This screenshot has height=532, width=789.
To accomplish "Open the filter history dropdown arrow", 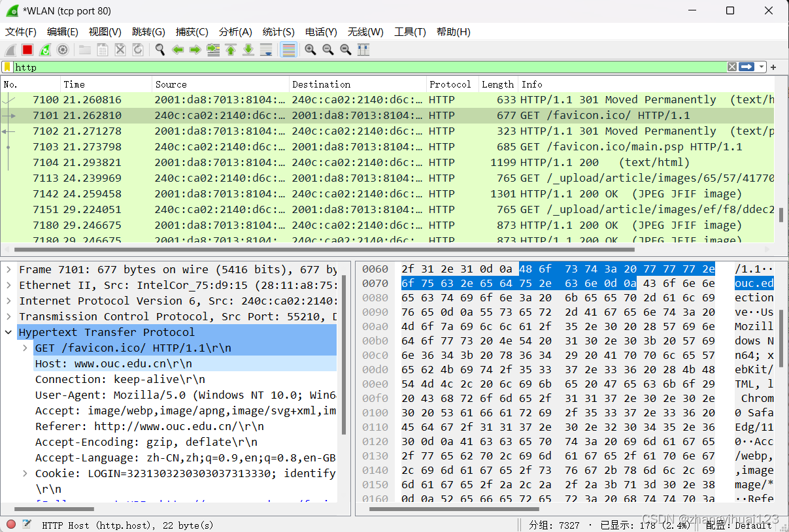I will pyautogui.click(x=760, y=67).
